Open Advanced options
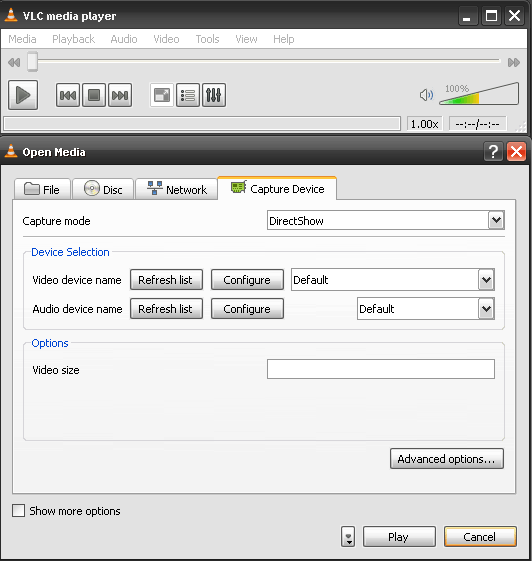 (x=446, y=459)
